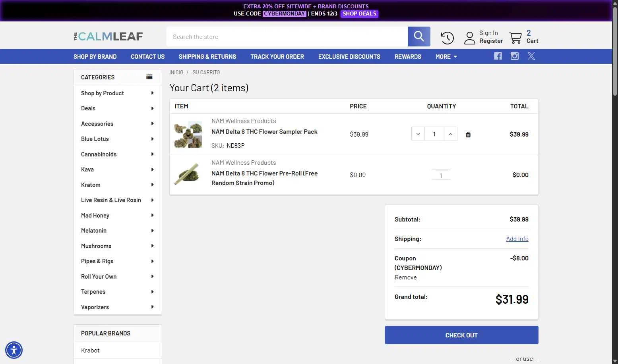Decrease Sampler Pack quantity

point(418,134)
